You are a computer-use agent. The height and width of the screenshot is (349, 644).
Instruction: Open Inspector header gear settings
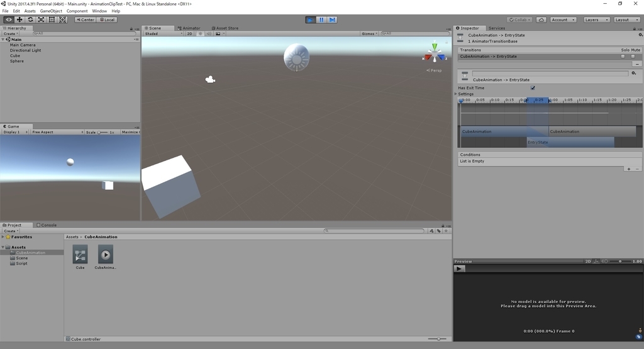click(x=640, y=35)
